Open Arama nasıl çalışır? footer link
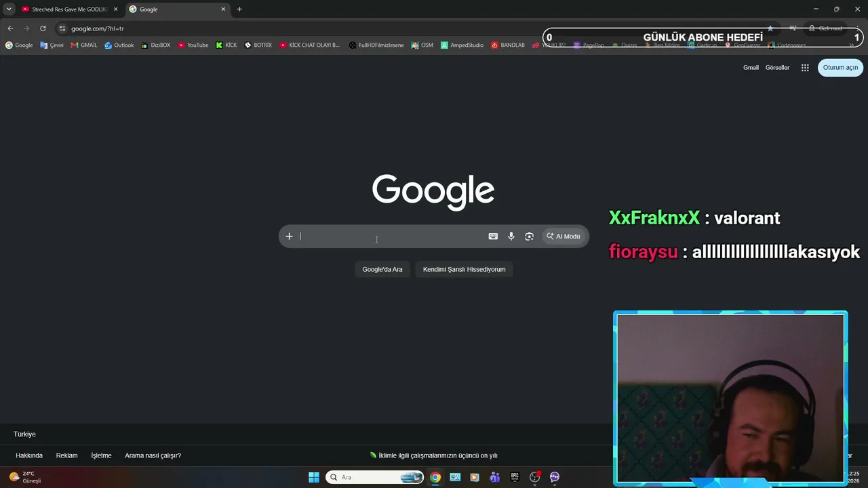 click(x=153, y=455)
